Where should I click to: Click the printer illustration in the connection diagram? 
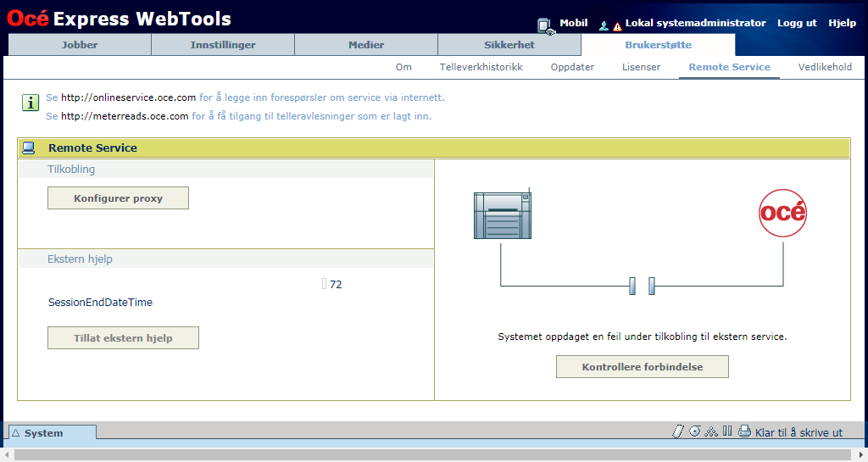[x=503, y=214]
